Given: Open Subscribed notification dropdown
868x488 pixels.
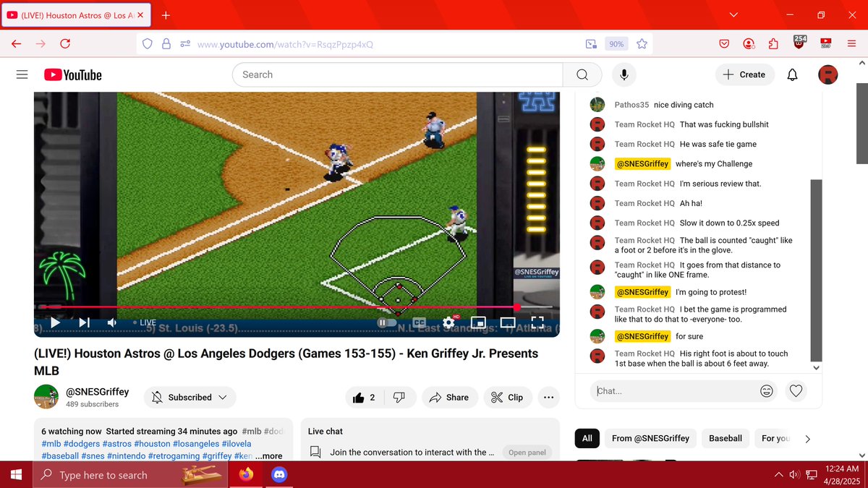Looking at the screenshot, I should click(189, 398).
